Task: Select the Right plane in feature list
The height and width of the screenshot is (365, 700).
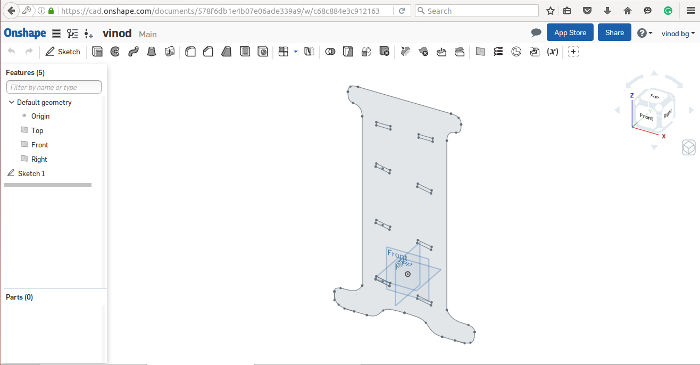Action: click(39, 159)
